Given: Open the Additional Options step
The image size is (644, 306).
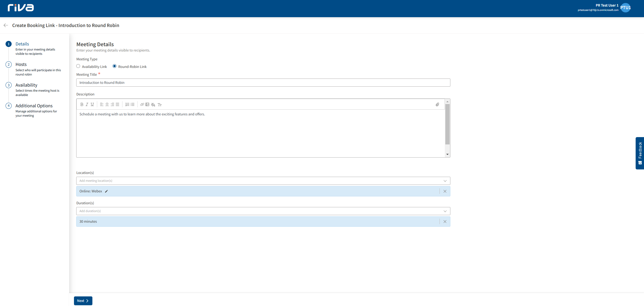Looking at the screenshot, I should [34, 106].
